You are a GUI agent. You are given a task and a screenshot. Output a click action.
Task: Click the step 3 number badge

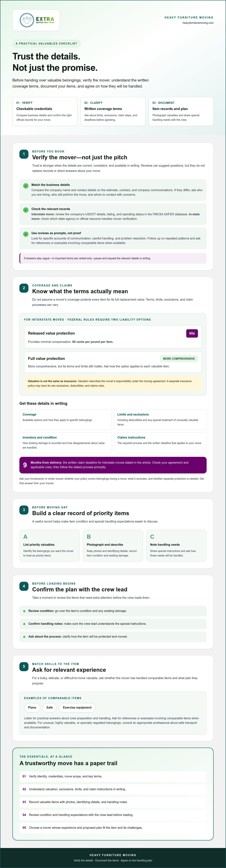[x=24, y=510]
